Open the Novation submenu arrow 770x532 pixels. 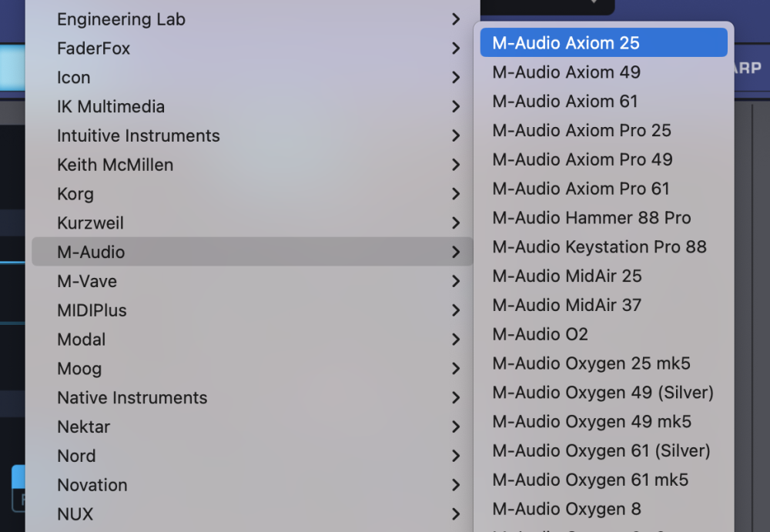(456, 485)
